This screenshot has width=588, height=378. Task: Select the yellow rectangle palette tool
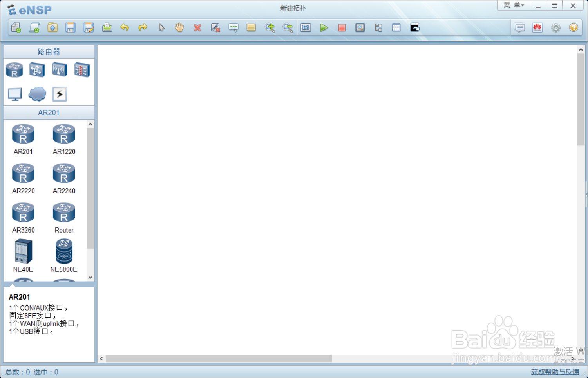[251, 27]
